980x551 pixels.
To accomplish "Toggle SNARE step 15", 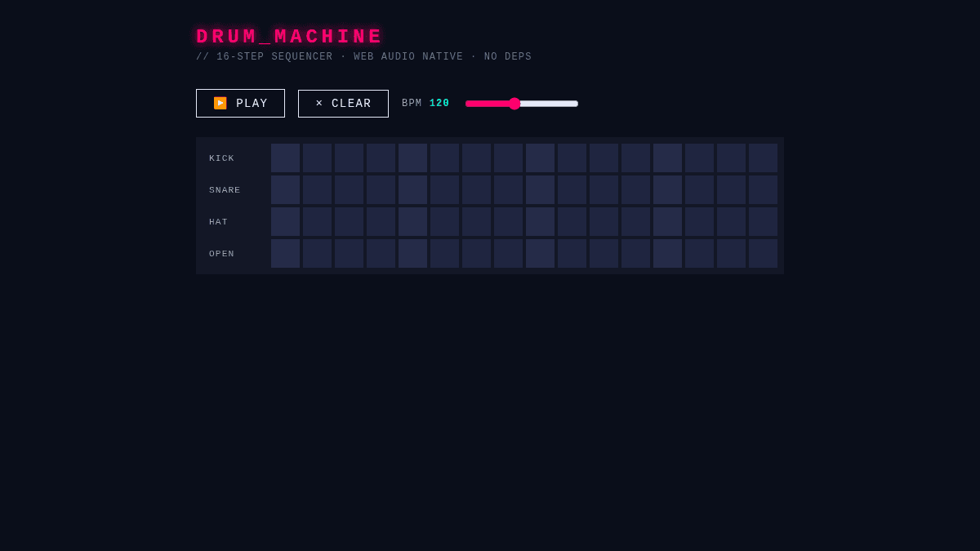I will [x=731, y=189].
